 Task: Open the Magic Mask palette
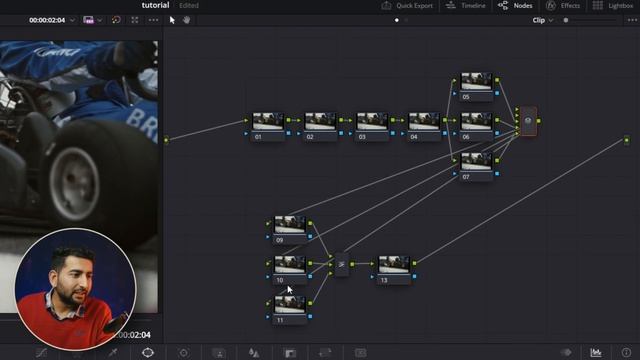click(219, 353)
